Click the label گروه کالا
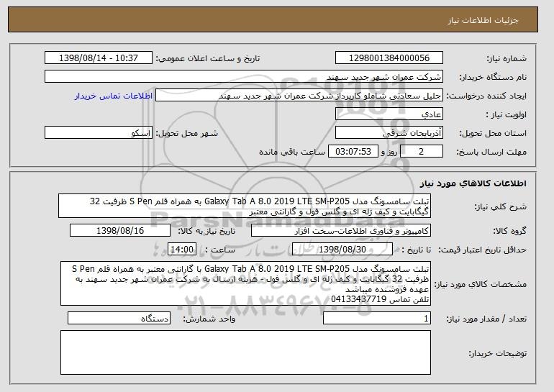 click(509, 231)
